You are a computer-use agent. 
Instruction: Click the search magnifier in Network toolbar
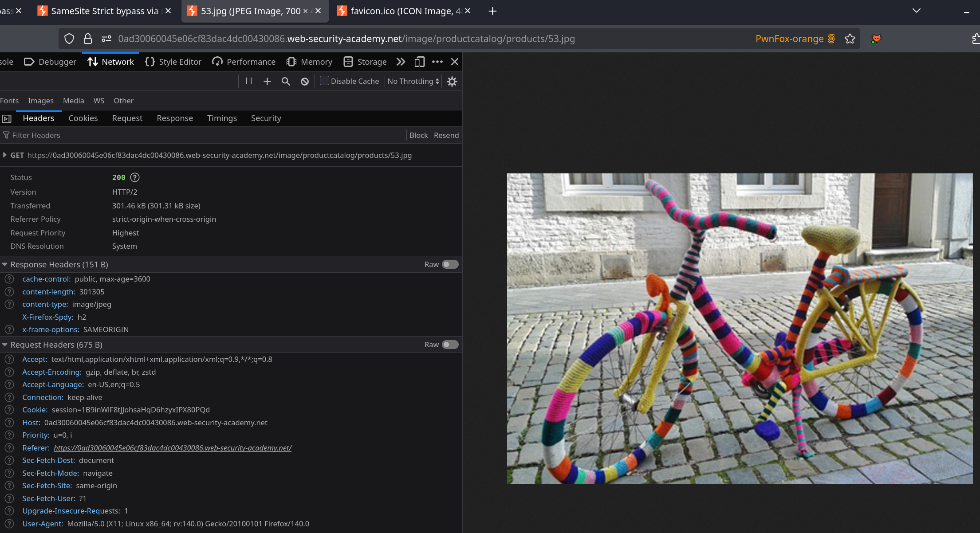(286, 82)
